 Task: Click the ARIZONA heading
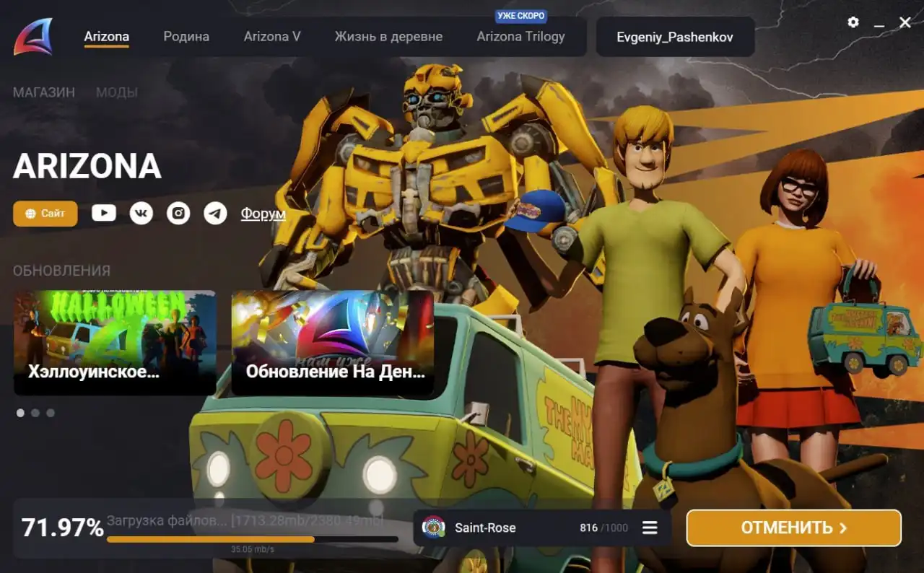pyautogui.click(x=87, y=167)
